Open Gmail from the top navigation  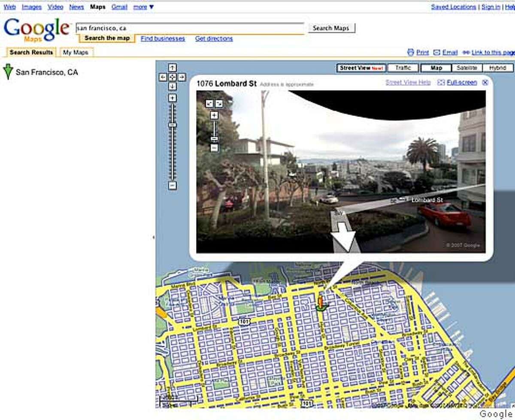(119, 7)
